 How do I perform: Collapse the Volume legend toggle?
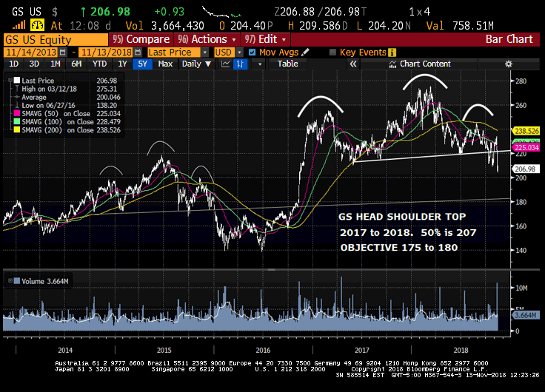10,281
